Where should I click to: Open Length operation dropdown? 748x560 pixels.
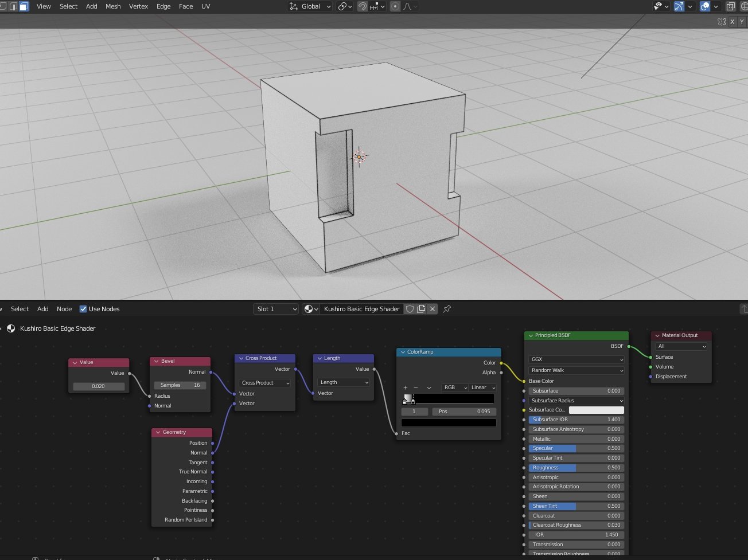click(x=344, y=382)
